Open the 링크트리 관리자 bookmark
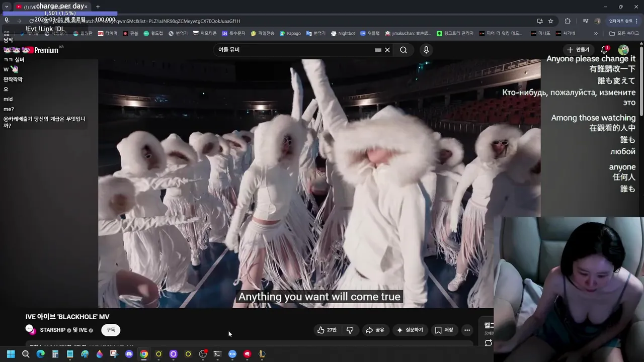Viewport: 644px width, 362px height. click(x=455, y=33)
